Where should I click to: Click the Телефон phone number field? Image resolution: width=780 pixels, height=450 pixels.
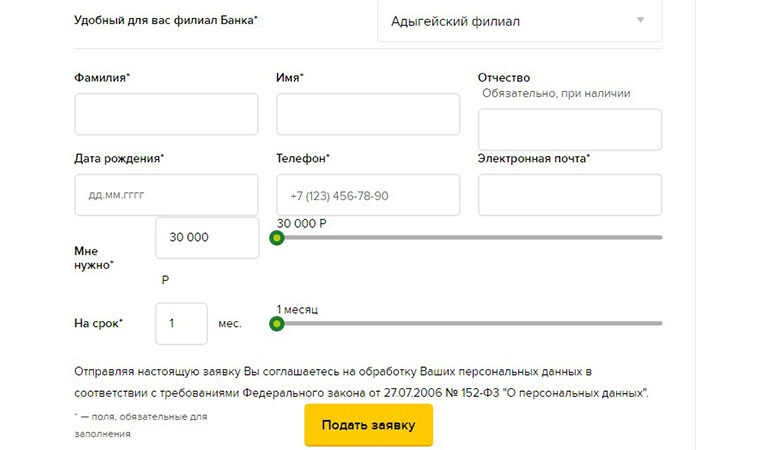368,195
